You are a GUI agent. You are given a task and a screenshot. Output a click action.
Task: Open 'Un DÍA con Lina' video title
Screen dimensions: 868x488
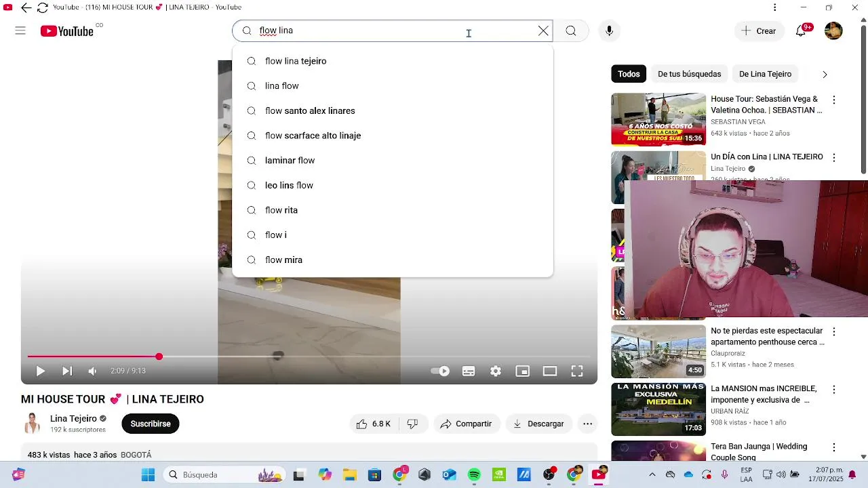767,157
